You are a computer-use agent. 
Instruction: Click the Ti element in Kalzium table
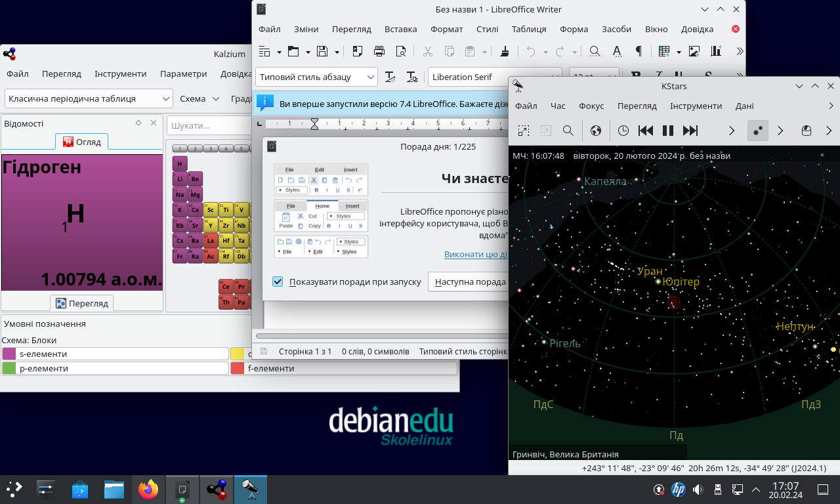click(226, 210)
